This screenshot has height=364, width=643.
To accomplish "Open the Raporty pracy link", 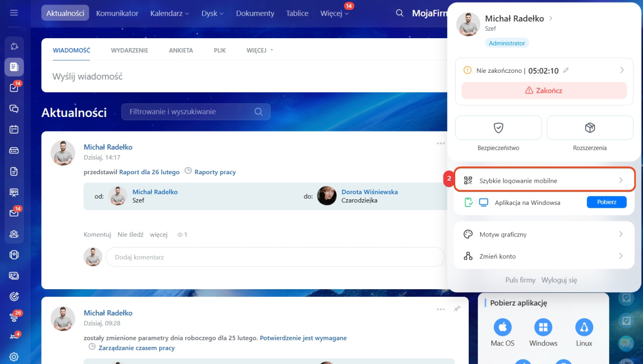I will [215, 172].
